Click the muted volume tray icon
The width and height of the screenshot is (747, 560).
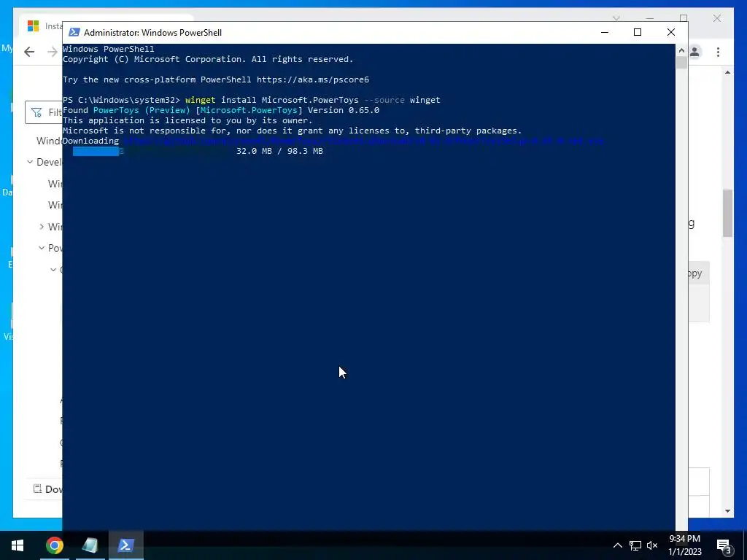tap(652, 545)
